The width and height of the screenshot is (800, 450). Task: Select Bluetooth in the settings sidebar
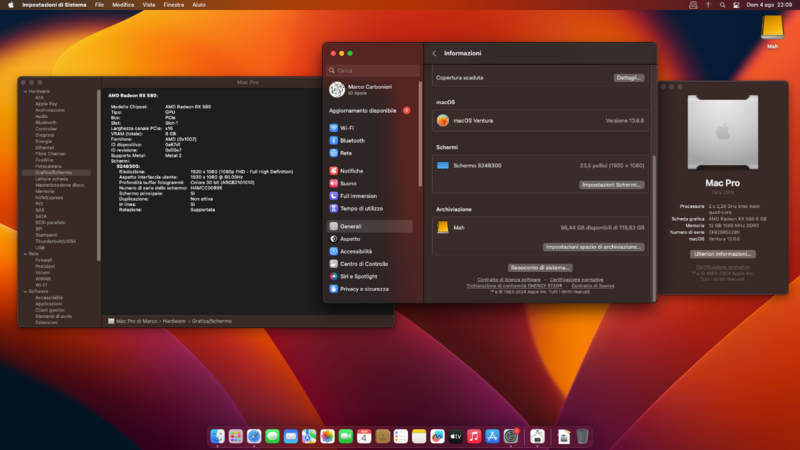pos(351,141)
